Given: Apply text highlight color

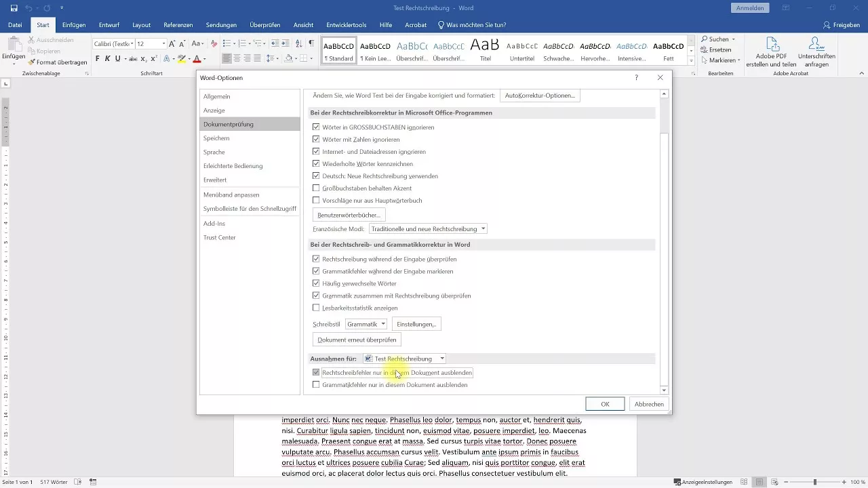Looking at the screenshot, I should pos(182,59).
